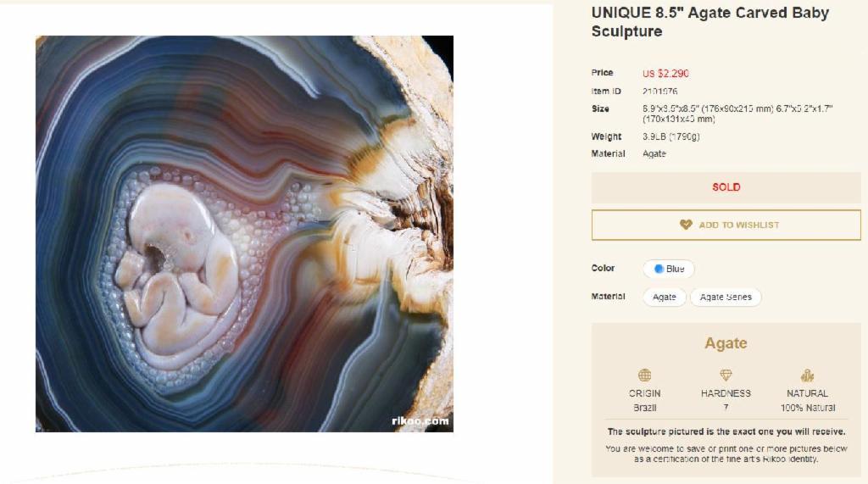
Task: Click the heart icon on the wishlist button
Action: 686,225
